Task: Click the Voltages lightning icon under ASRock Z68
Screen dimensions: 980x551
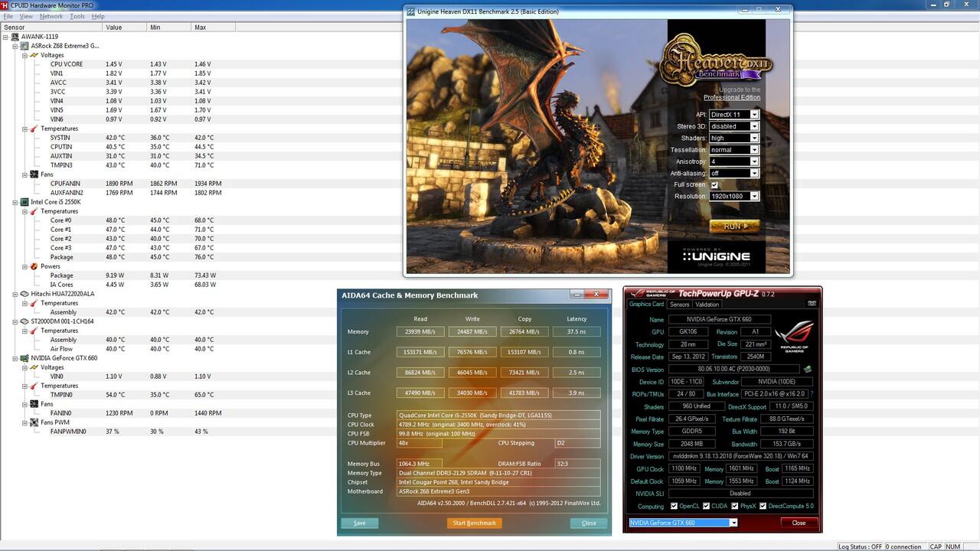Action: click(x=34, y=55)
